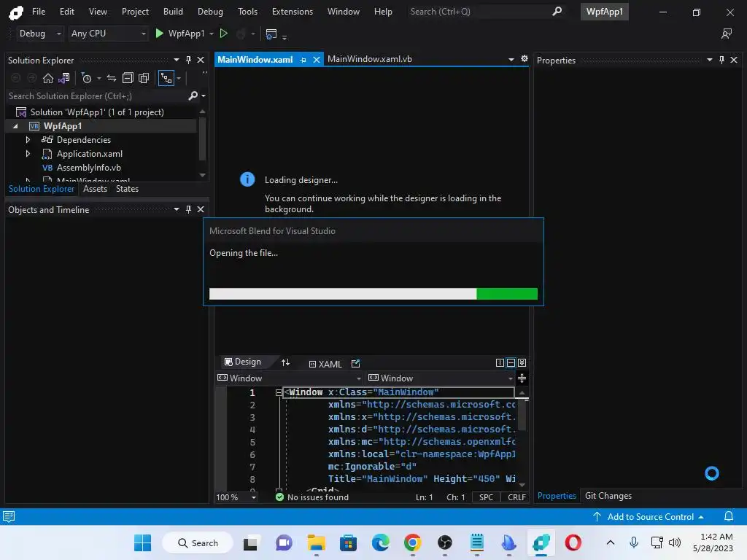This screenshot has height=560, width=747.
Task: Close the MainWindow.xaml tab
Action: (x=317, y=60)
